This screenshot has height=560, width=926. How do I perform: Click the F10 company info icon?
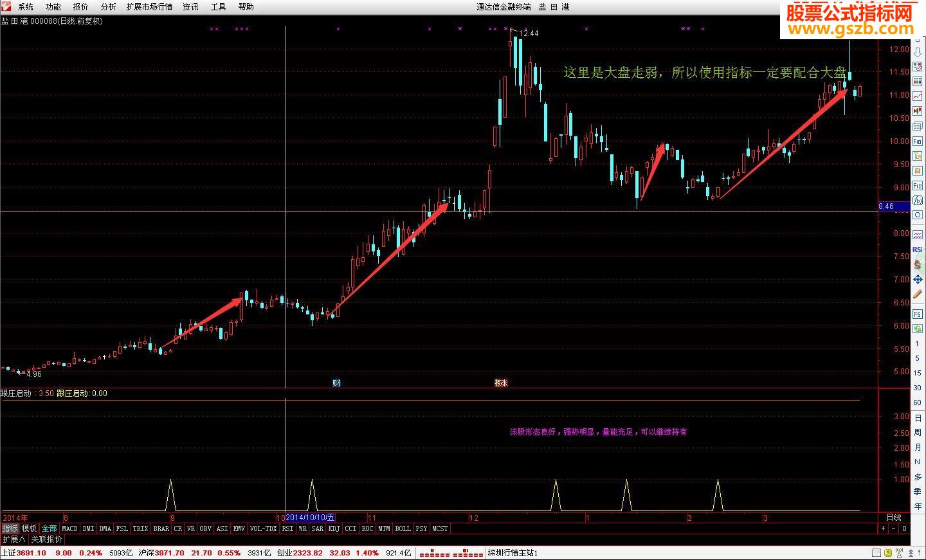[x=918, y=141]
